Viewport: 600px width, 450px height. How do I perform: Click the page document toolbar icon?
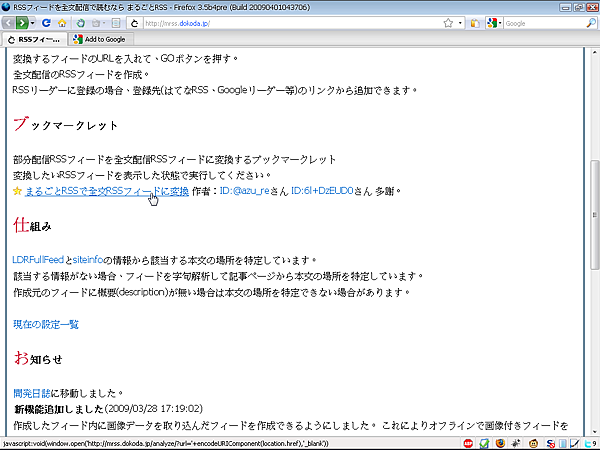click(116, 23)
